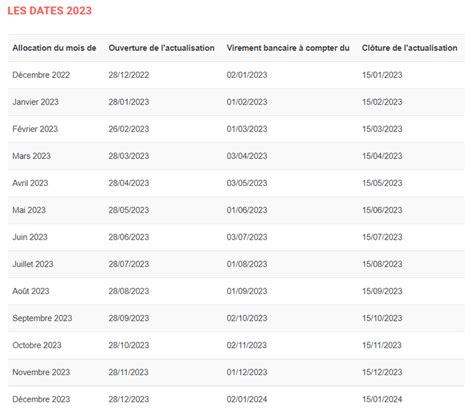This screenshot has width=474, height=417.
Task: Pick closing date 15/03/2023
Action: click(x=382, y=129)
